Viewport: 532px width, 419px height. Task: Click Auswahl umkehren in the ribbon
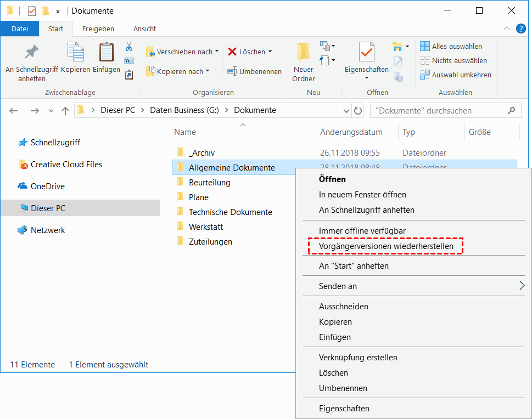[x=456, y=75]
